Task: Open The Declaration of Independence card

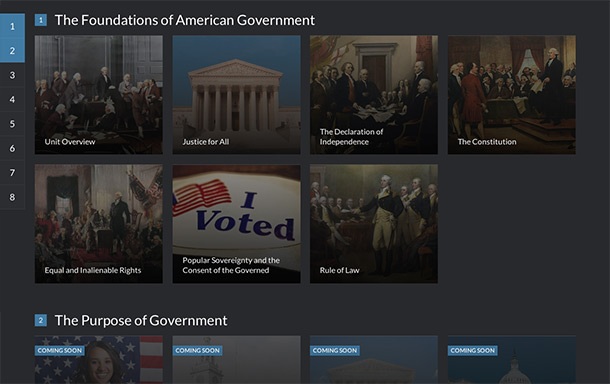Action: 374,95
